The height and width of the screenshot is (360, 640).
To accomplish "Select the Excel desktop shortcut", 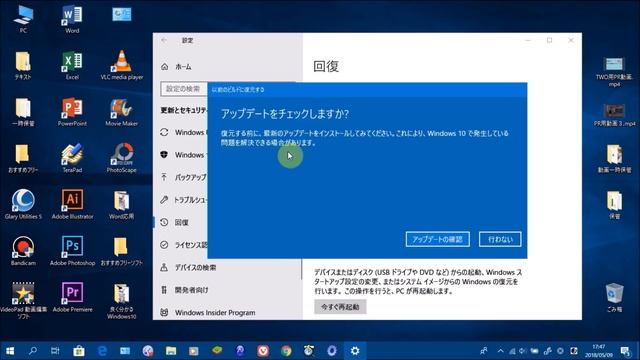I will click(72, 65).
